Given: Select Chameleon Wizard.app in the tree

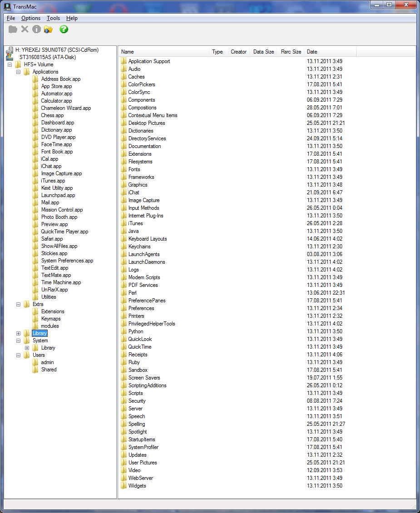Looking at the screenshot, I should coord(66,108).
